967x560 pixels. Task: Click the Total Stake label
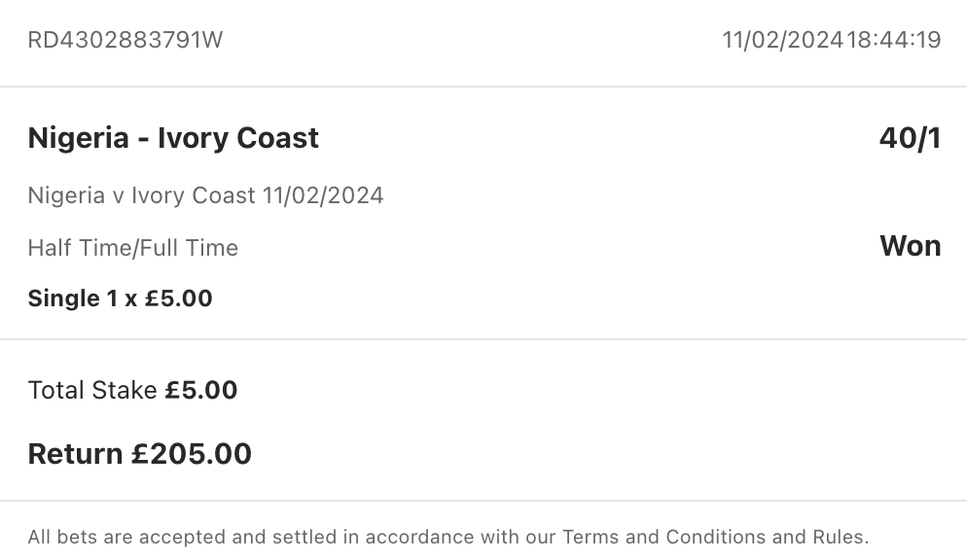click(92, 391)
